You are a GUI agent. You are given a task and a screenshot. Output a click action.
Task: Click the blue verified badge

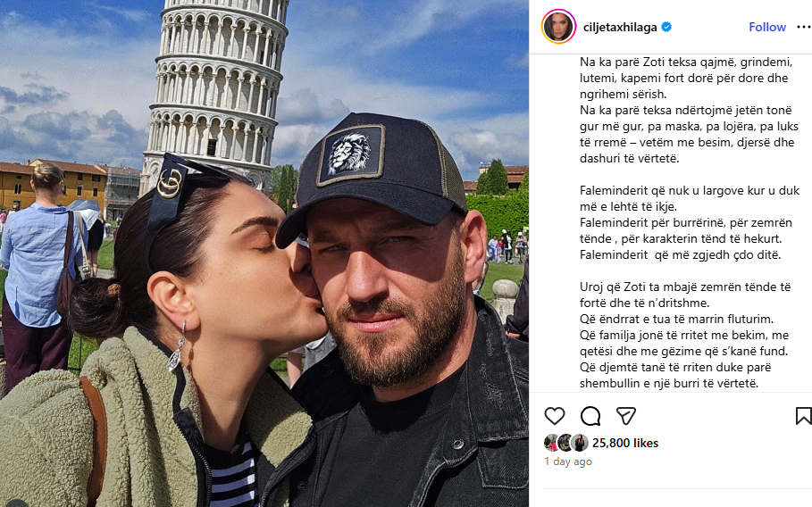[666, 27]
